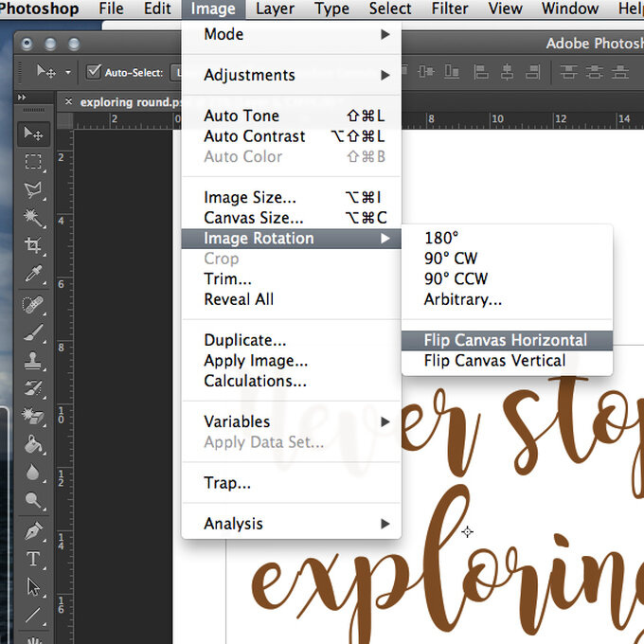Pick the Magic Wand tool
644x644 pixels.
coord(34,218)
